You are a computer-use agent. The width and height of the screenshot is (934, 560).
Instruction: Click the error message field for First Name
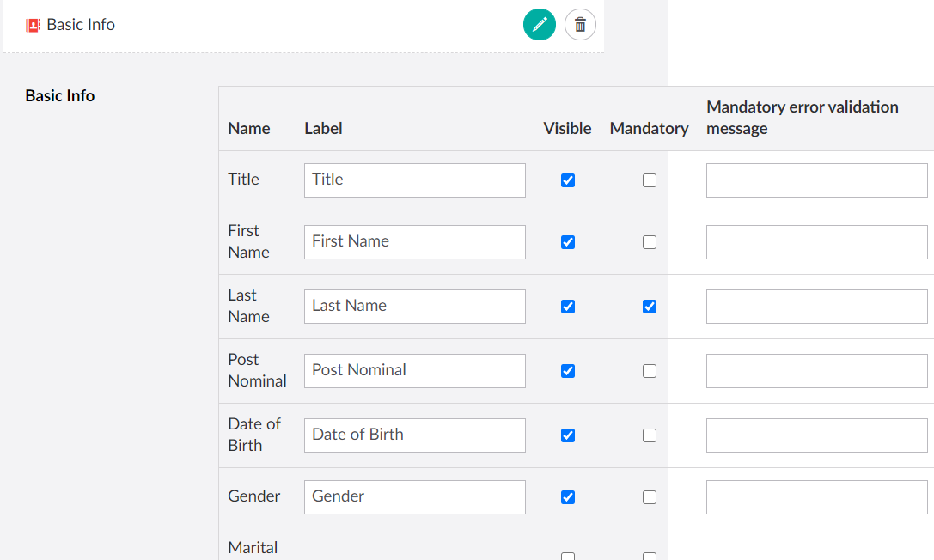click(x=816, y=241)
